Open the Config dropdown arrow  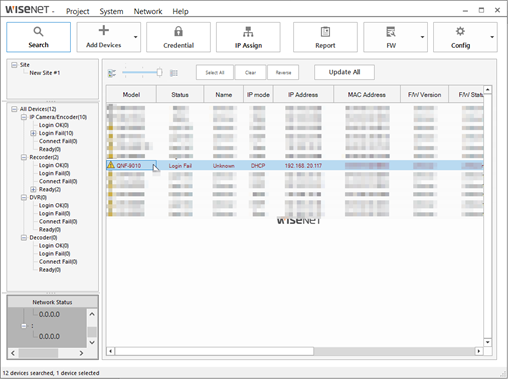[492, 37]
